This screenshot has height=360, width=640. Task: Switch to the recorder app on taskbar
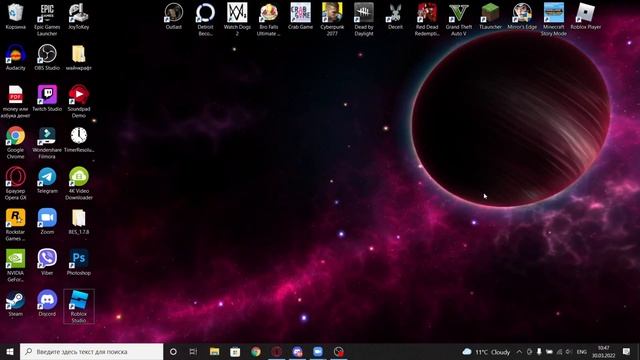339,351
